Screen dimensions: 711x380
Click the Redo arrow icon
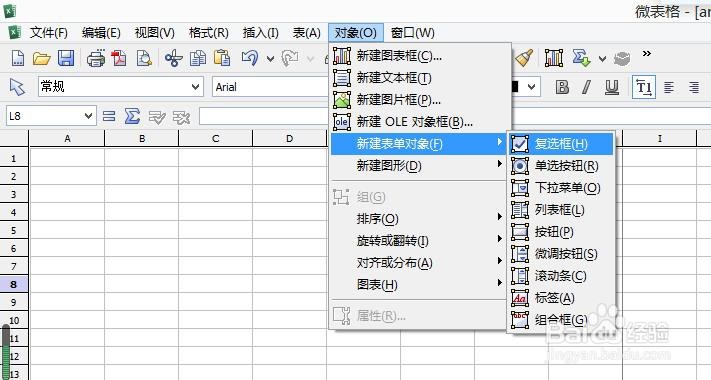click(290, 58)
